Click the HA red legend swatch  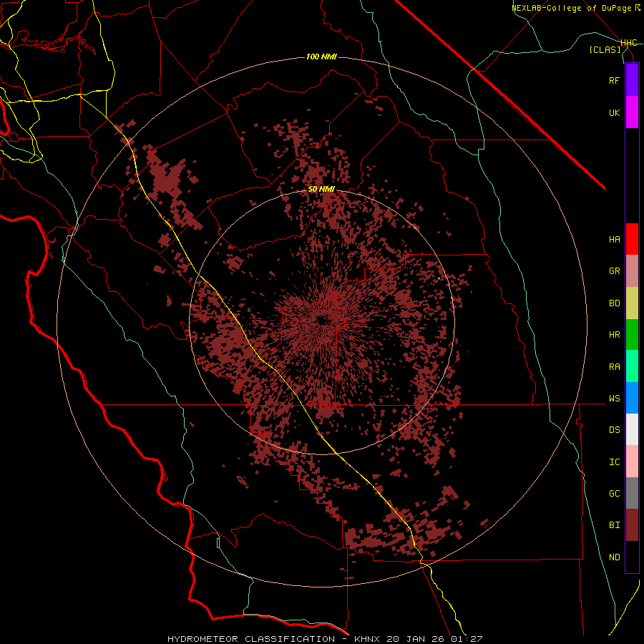(x=632, y=239)
